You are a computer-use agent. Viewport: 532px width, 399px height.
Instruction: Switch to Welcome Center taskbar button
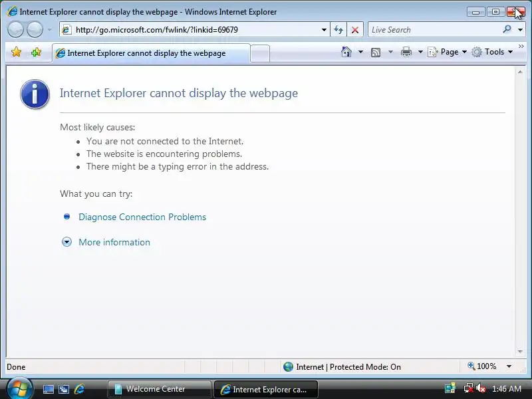tap(159, 389)
